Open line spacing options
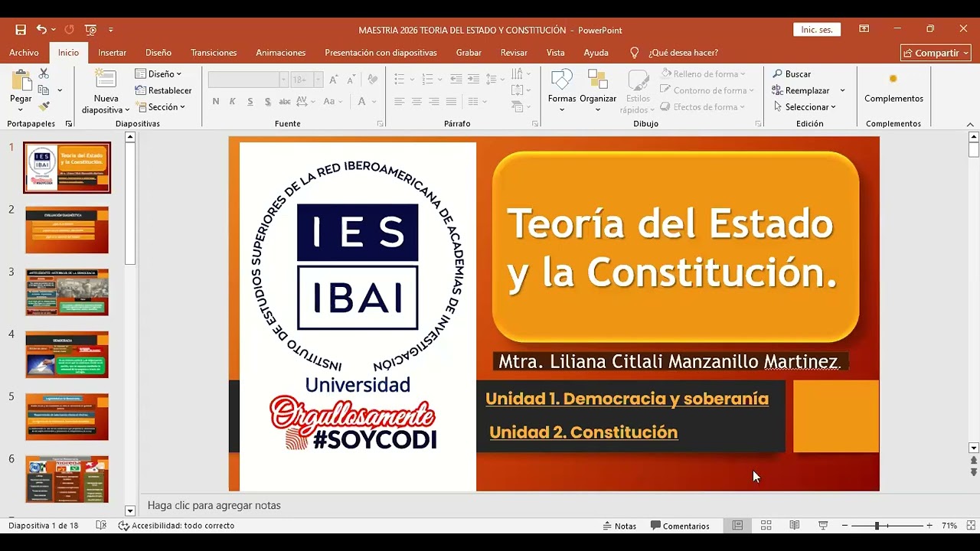The width and height of the screenshot is (980, 551). pos(495,80)
